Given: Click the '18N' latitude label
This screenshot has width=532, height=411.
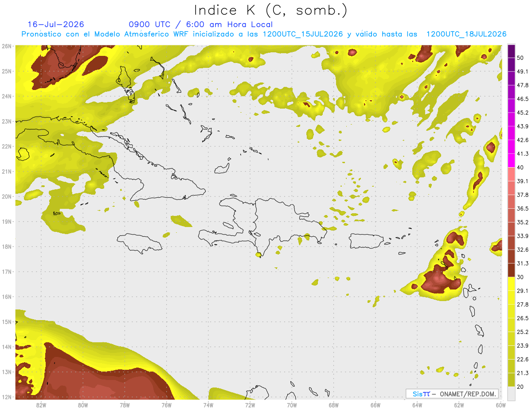Looking at the screenshot, I should coord(6,247).
